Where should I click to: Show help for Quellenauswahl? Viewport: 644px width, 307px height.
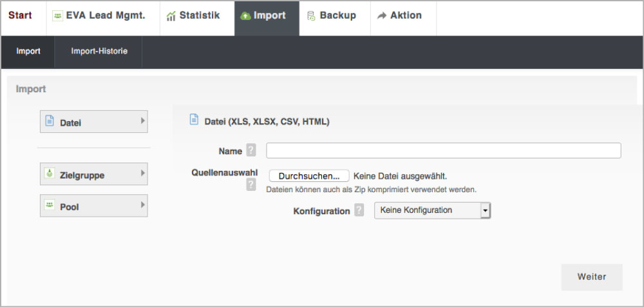tap(251, 185)
